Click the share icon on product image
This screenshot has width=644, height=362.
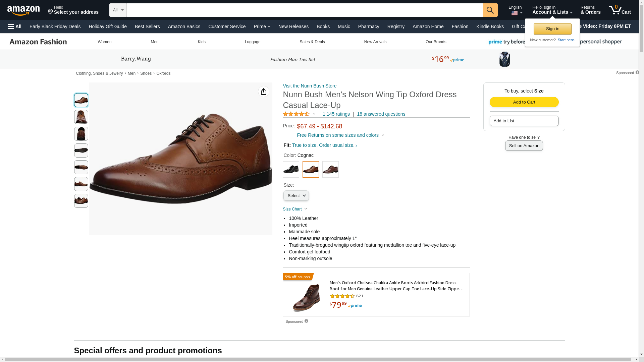pos(264,92)
